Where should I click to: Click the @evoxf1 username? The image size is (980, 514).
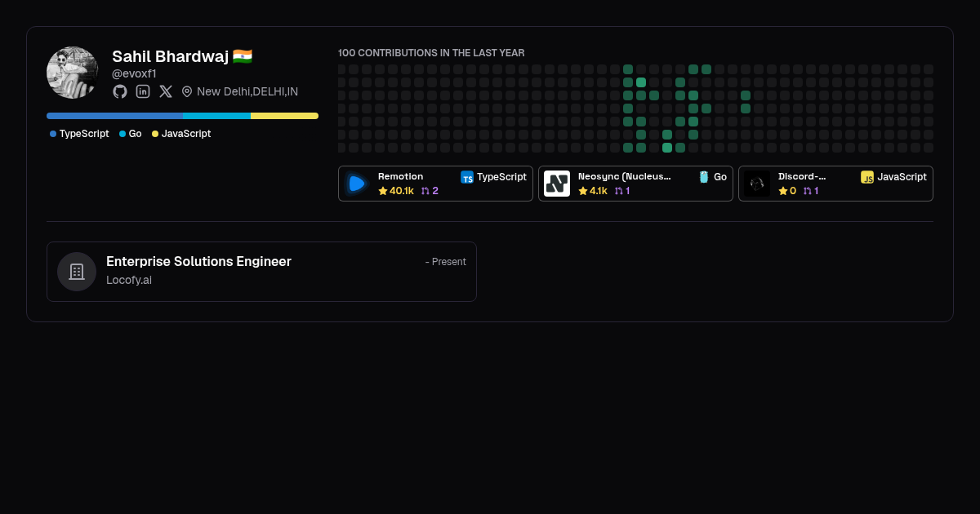pos(134,73)
